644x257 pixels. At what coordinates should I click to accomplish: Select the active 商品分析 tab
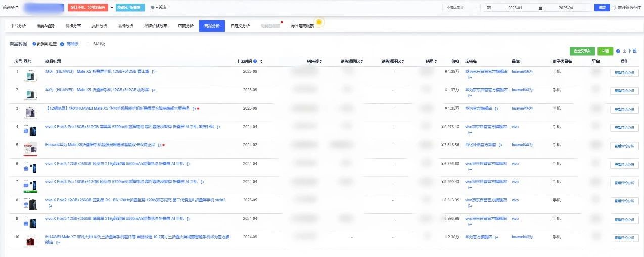(x=212, y=26)
